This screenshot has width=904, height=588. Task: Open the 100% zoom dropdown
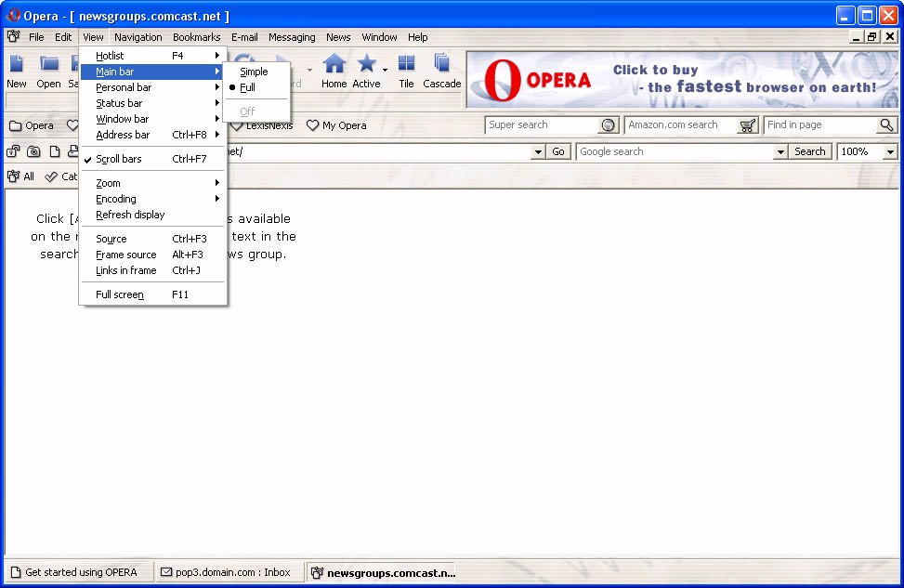pyautogui.click(x=890, y=151)
